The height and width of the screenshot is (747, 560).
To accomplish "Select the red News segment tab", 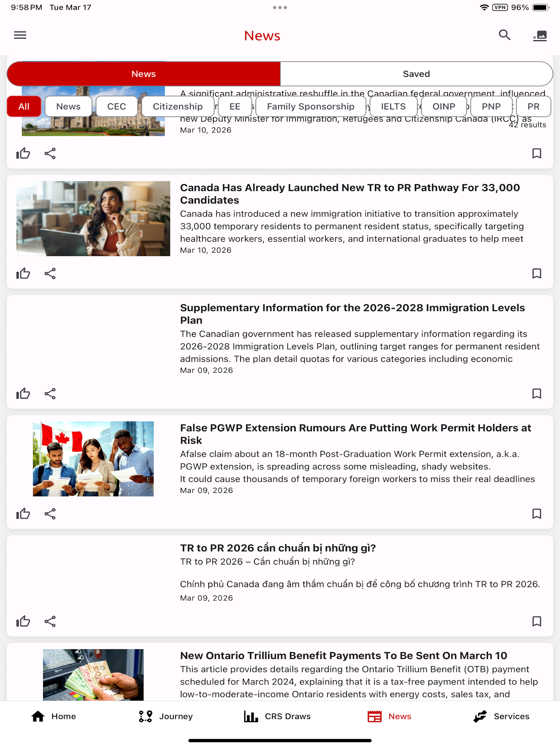I will tap(144, 74).
